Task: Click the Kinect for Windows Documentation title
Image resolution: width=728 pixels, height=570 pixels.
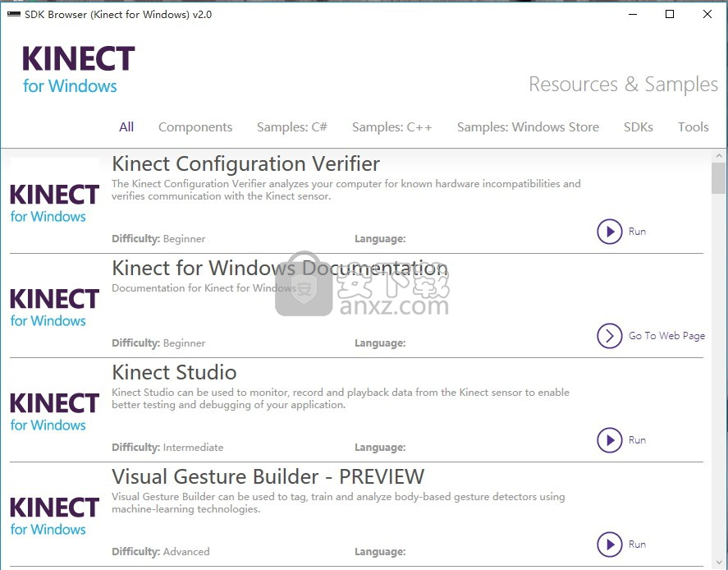Action: point(280,268)
